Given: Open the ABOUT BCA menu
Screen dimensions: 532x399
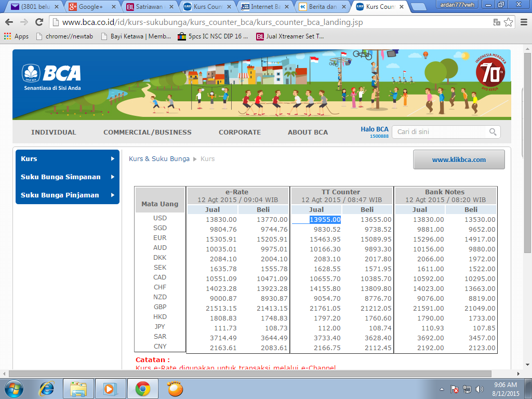Looking at the screenshot, I should (308, 132).
